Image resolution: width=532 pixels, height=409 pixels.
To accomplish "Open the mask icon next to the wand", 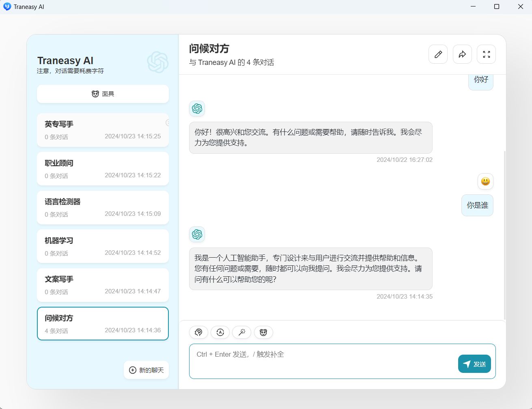I will [263, 332].
